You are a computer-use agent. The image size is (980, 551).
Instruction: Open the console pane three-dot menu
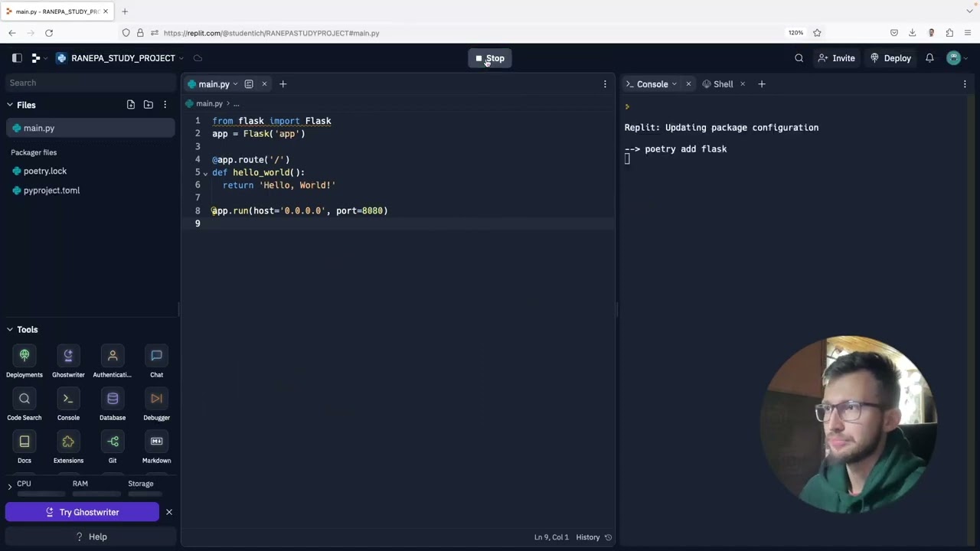point(965,84)
